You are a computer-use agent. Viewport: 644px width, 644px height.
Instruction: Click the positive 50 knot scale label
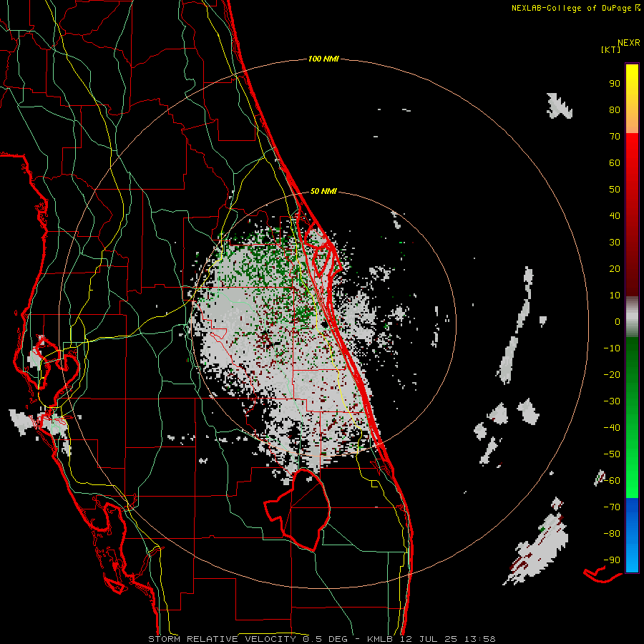click(x=615, y=190)
